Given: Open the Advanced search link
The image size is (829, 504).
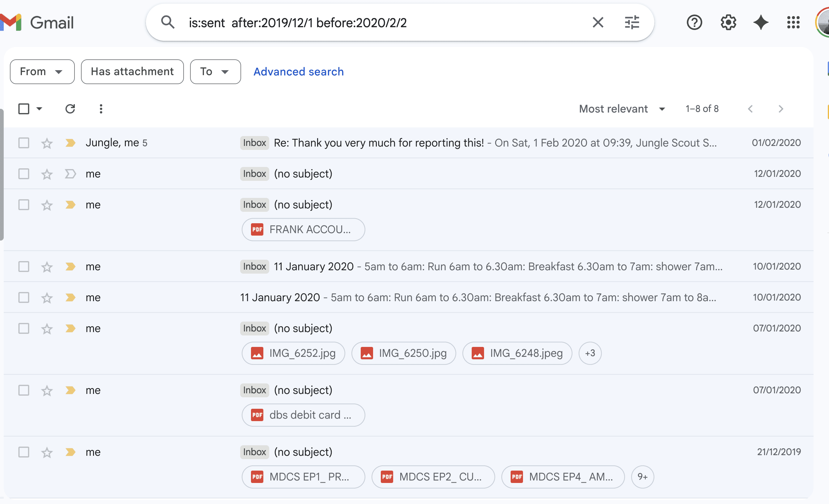Looking at the screenshot, I should [x=298, y=72].
